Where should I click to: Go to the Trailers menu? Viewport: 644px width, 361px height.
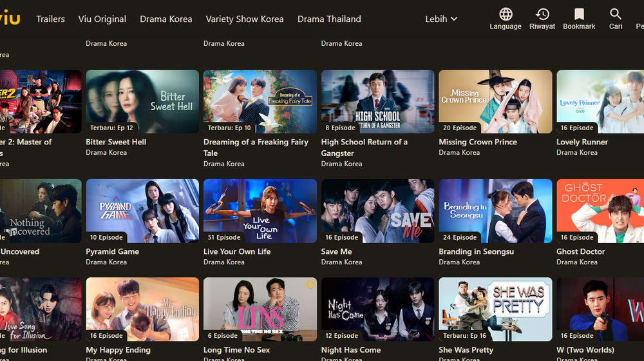tap(50, 19)
